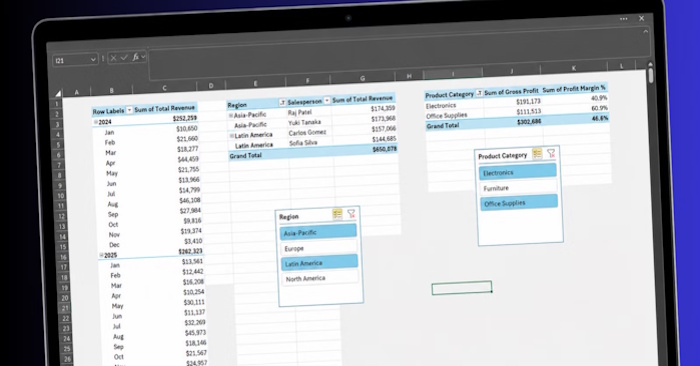
Task: Collapse the 2024 year group
Action: click(96, 121)
